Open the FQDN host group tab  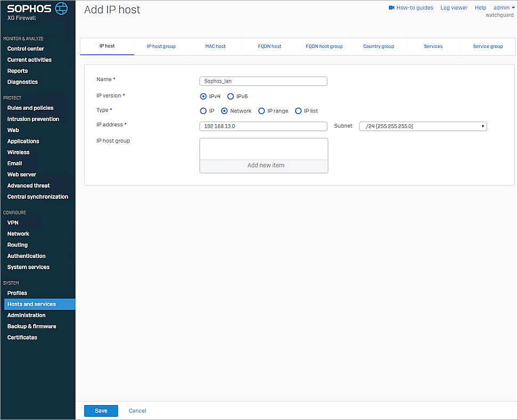[324, 46]
